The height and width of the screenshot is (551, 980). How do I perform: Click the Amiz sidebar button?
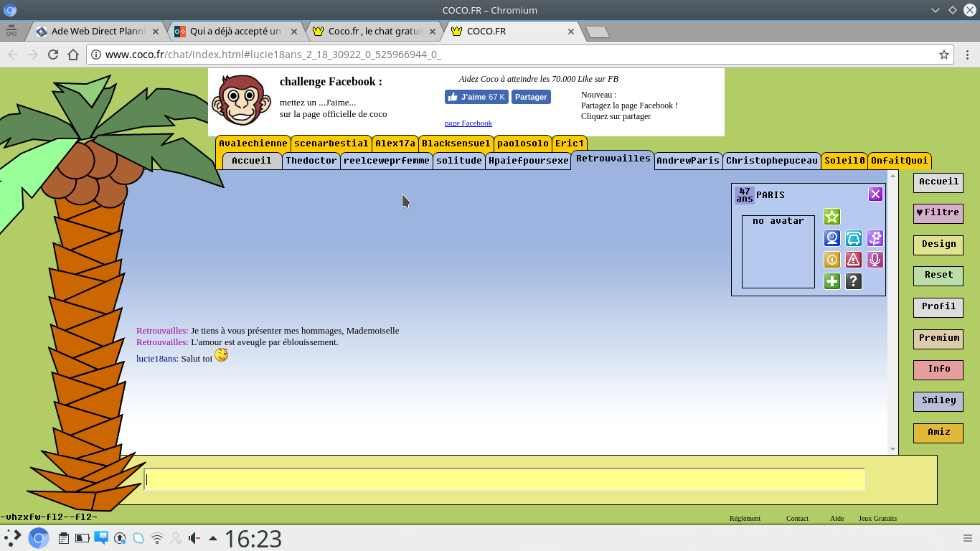tap(938, 433)
